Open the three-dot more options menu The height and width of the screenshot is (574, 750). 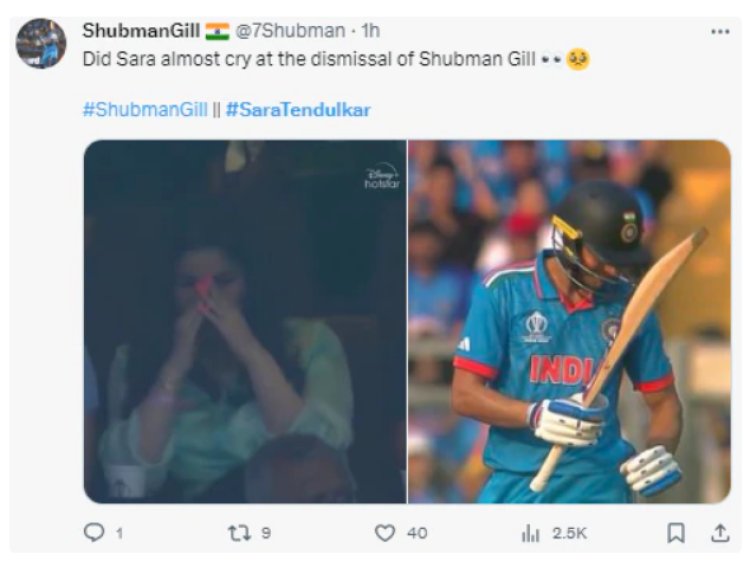720,32
